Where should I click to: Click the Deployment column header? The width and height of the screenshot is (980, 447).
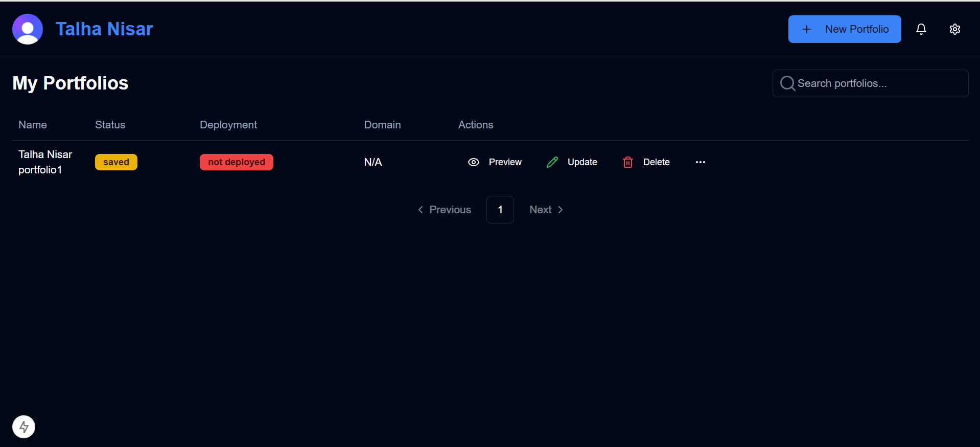228,125
